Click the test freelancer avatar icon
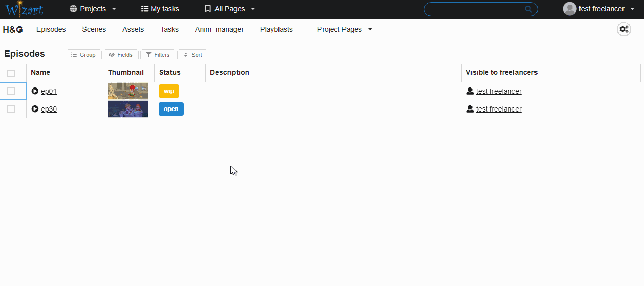Viewport: 644px width, 286px height. (569, 9)
